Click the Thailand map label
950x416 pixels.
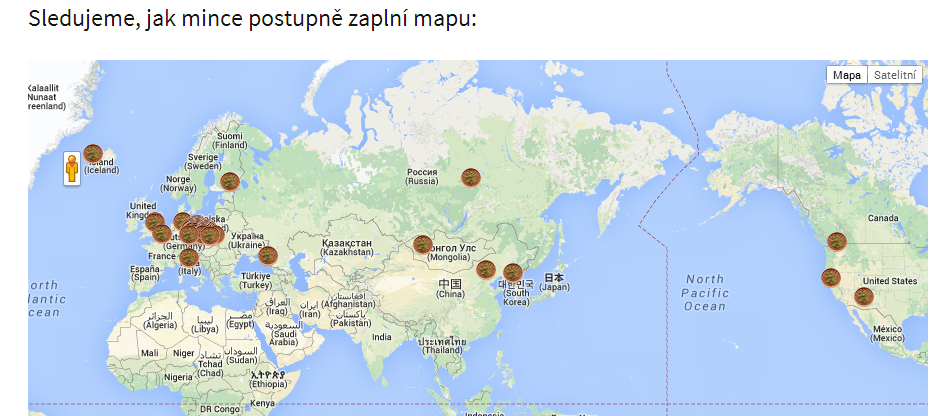click(443, 346)
